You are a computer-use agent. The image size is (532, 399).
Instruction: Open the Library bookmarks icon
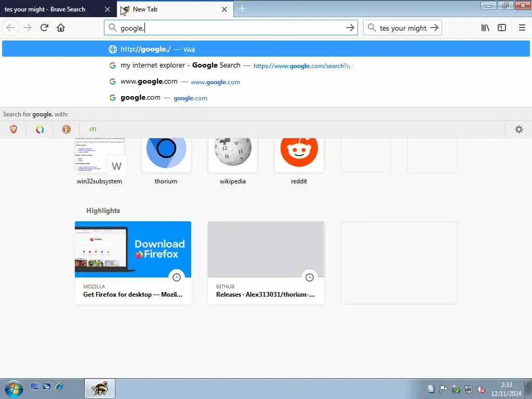point(485,28)
